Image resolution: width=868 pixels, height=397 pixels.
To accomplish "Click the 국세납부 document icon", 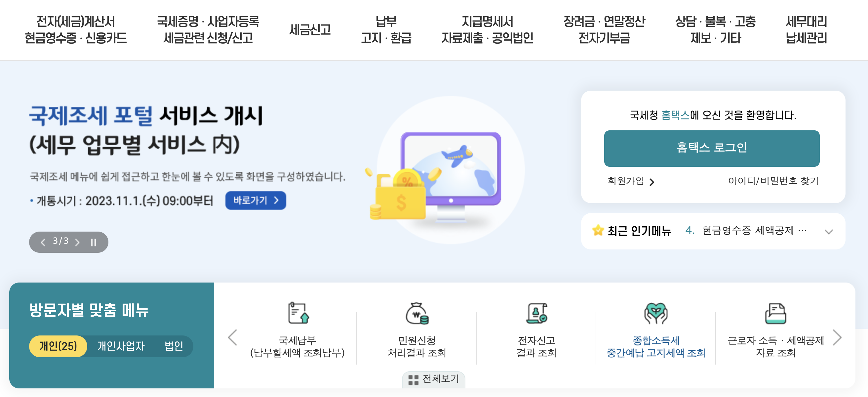I will click(x=298, y=313).
